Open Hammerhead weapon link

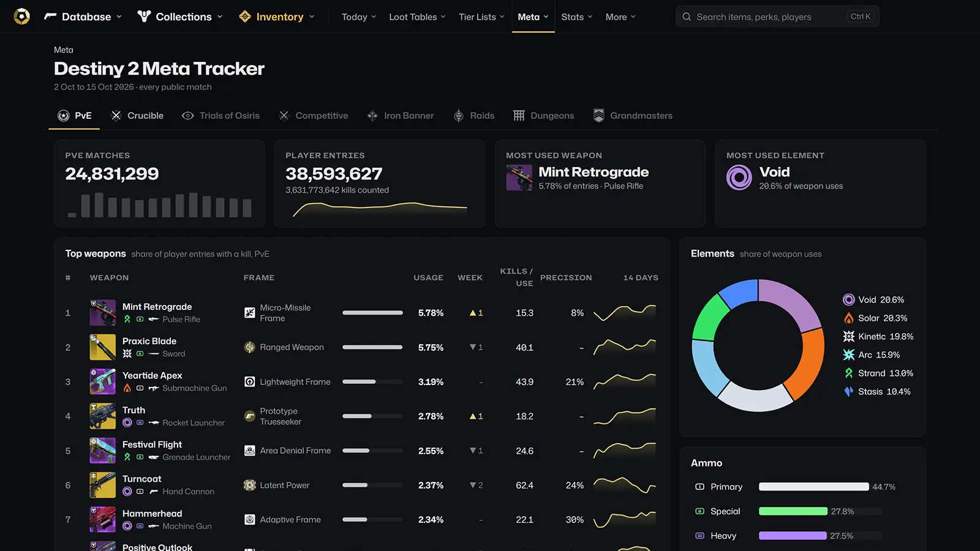152,514
